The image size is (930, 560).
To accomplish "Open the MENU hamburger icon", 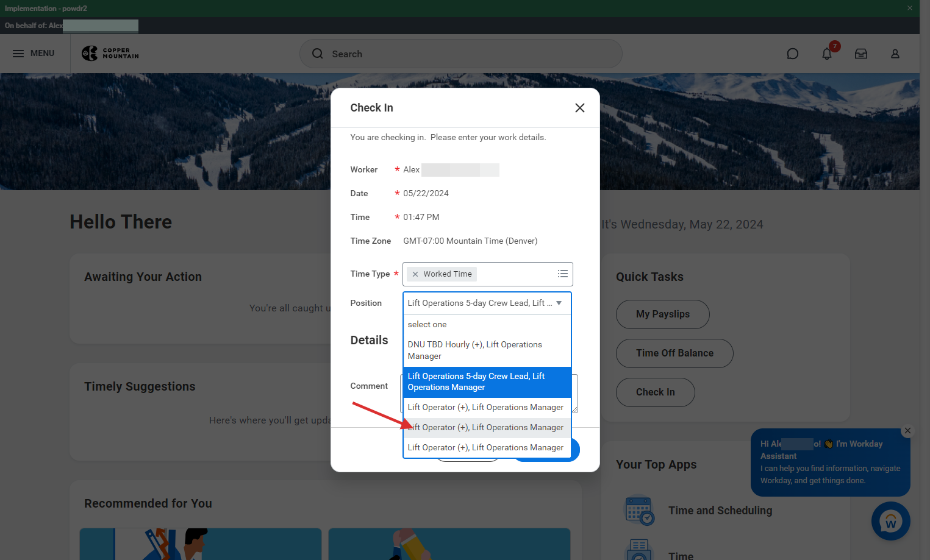I will (18, 54).
